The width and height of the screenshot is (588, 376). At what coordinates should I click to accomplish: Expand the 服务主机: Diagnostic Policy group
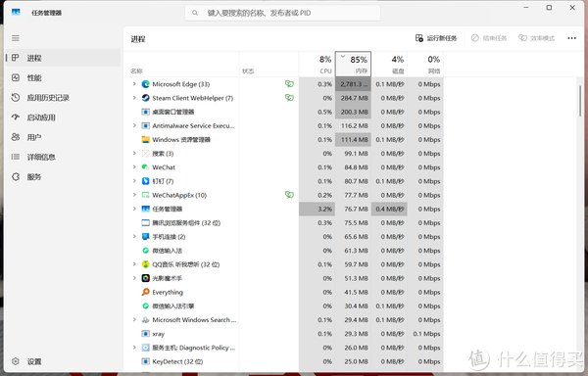(x=134, y=348)
